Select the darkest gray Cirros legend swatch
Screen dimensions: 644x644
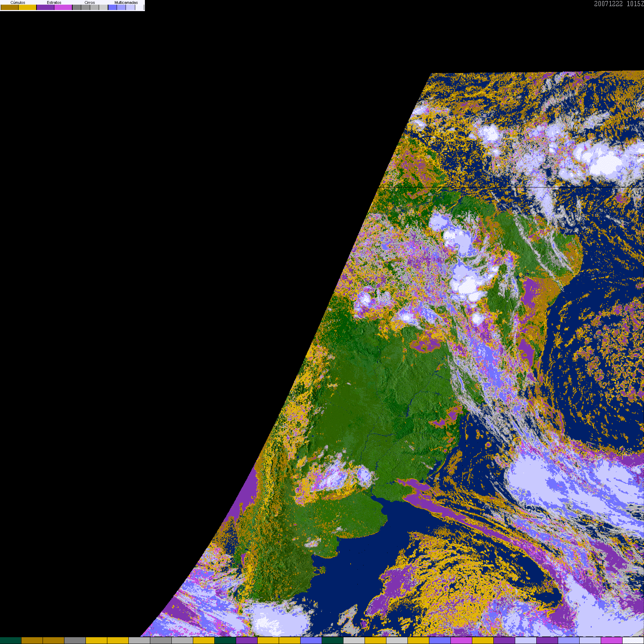pos(77,7)
